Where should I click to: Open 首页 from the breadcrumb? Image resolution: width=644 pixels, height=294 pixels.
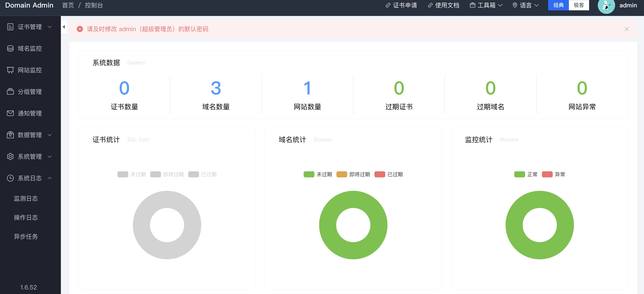[68, 5]
